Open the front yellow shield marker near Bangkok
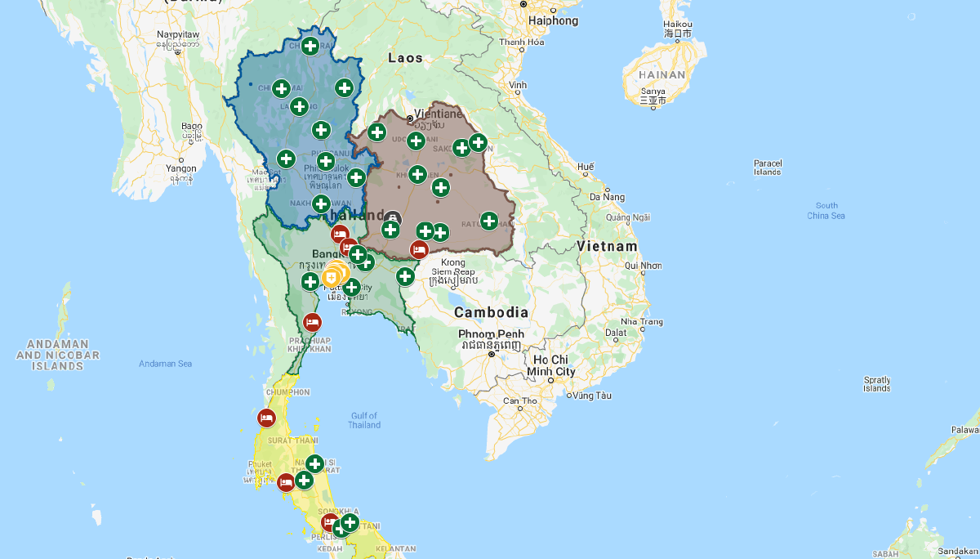Viewport: 980px width, 559px height. click(x=332, y=279)
